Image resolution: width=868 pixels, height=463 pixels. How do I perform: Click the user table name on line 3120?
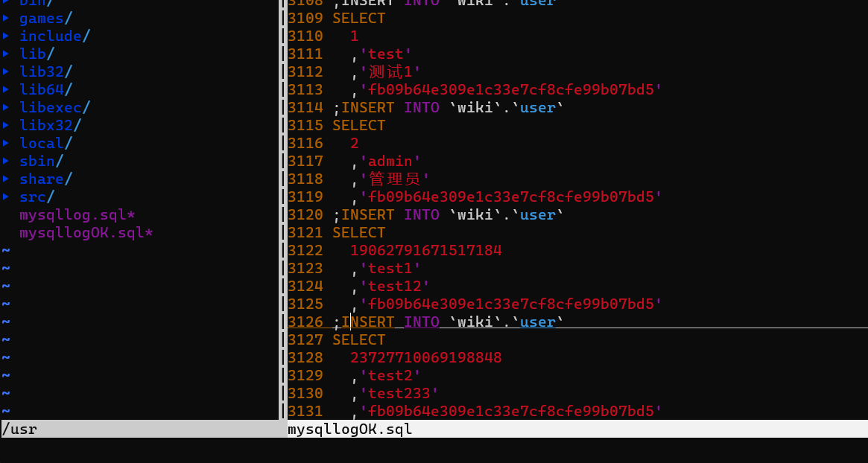537,214
